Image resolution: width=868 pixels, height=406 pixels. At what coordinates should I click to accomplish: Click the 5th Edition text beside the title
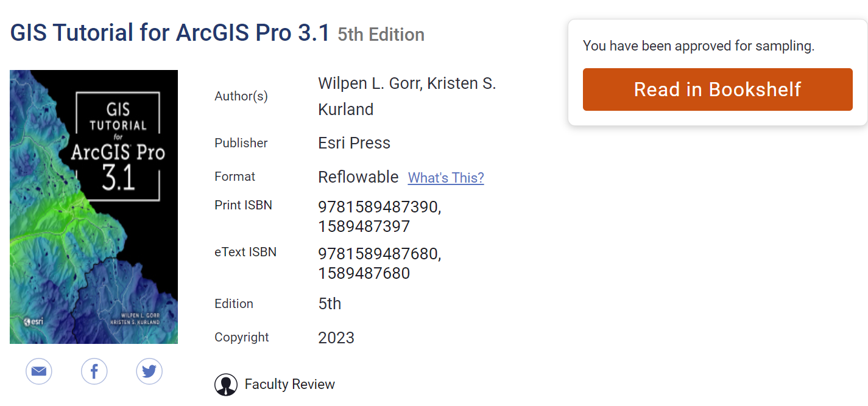(381, 35)
